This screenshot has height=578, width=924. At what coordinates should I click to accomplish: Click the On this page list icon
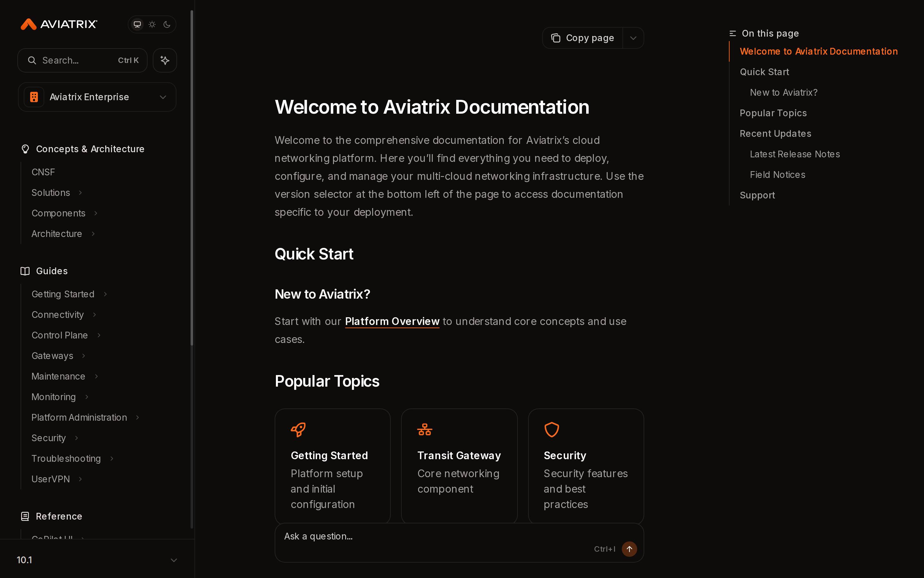[x=733, y=34]
